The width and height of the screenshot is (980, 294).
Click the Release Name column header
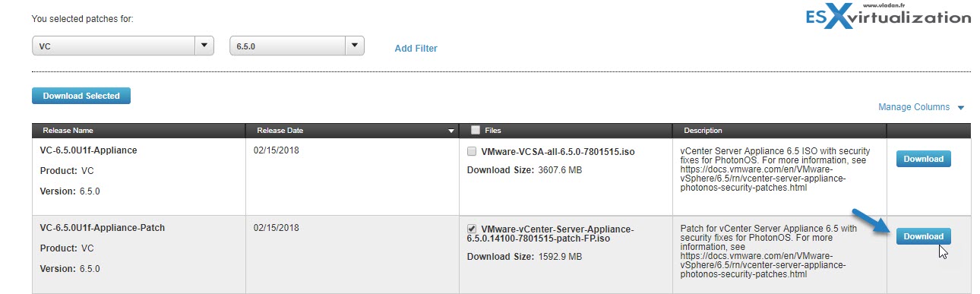tap(68, 131)
